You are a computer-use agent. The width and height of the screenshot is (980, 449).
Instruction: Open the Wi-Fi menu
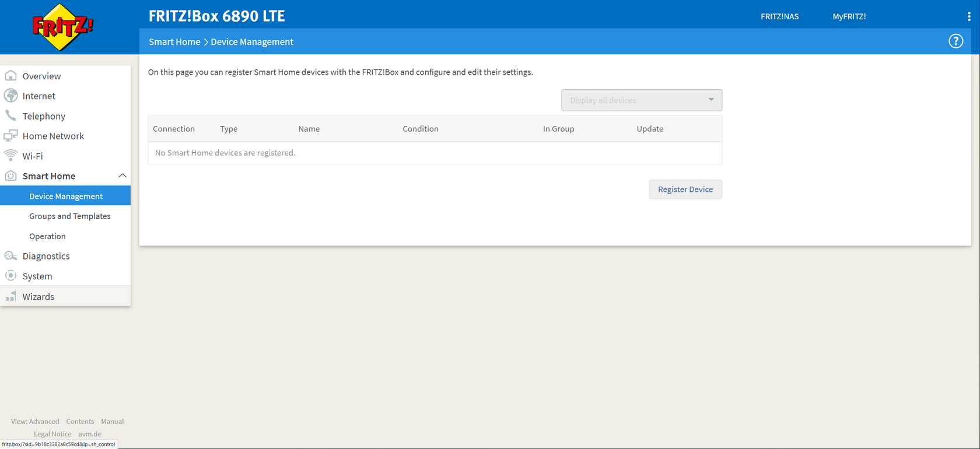(x=33, y=156)
